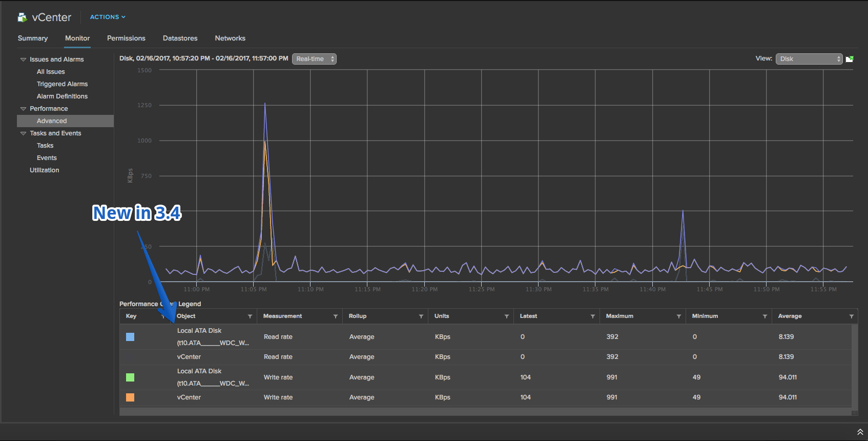Collapse the Issues and Alarms triangle
The height and width of the screenshot is (441, 868).
tap(23, 59)
